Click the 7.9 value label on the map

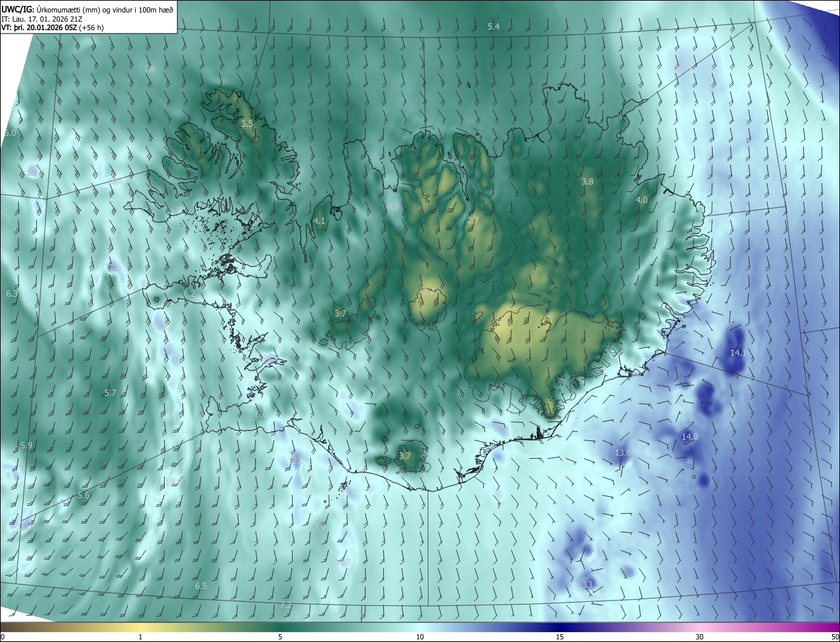(320, 526)
